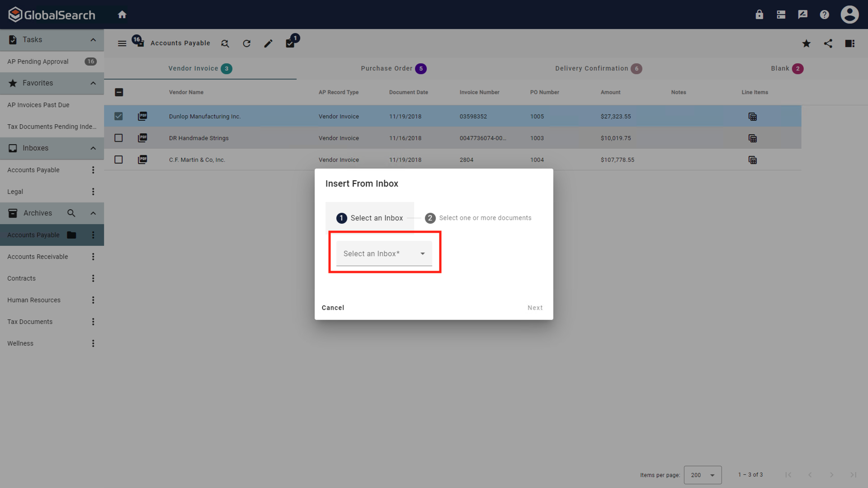Click the Next button in dialog

pyautogui.click(x=535, y=308)
